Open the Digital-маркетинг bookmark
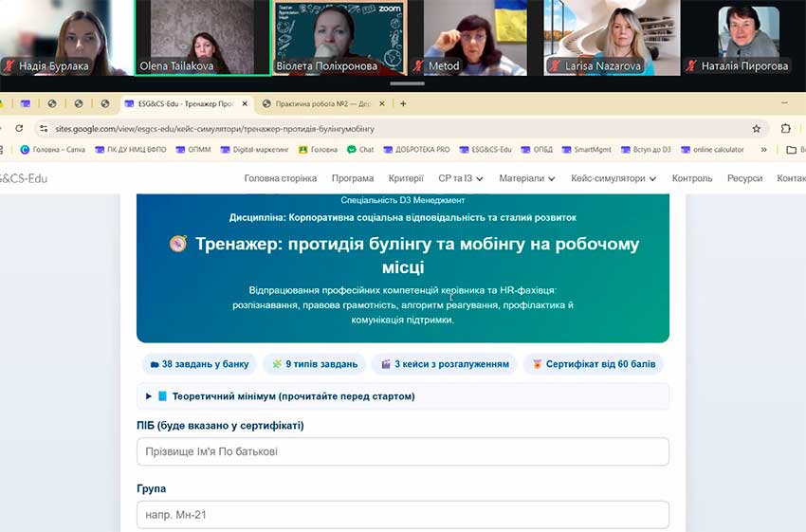The height and width of the screenshot is (532, 806). point(254,150)
